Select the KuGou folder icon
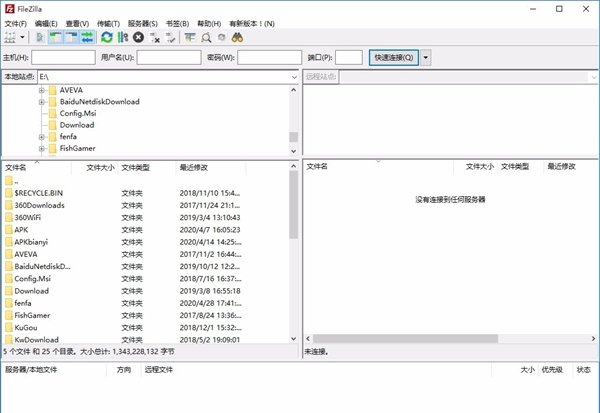Image resolution: width=600 pixels, height=413 pixels. 9,328
